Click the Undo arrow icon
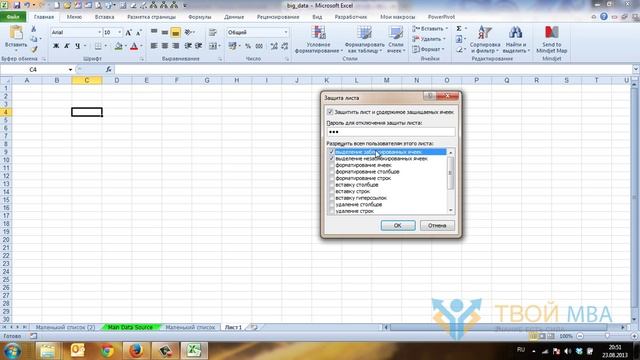Screen dimensions: 640x360 click(28, 5)
